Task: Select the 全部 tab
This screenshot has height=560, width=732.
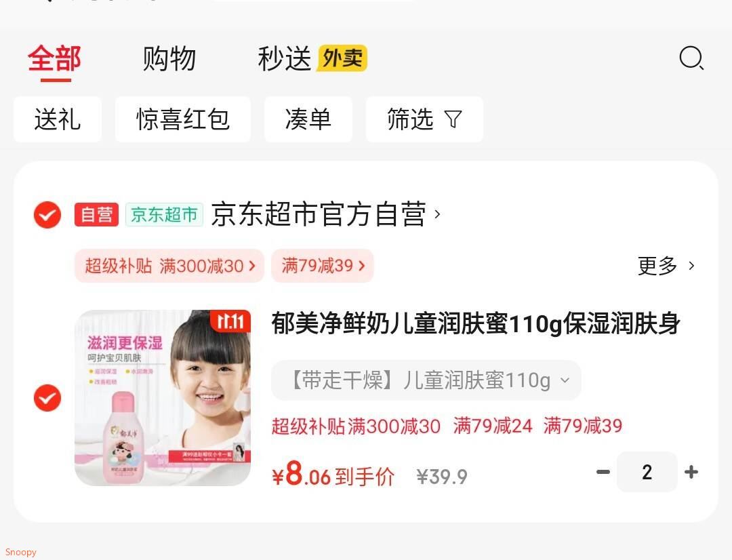Action: [55, 58]
